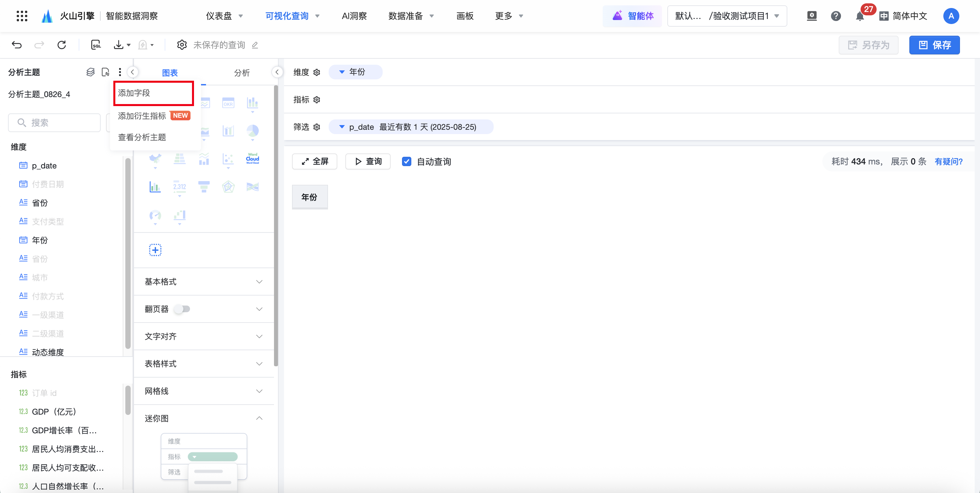Viewport: 980px width, 493px height.
Task: Select the funnel chart type
Action: click(204, 186)
